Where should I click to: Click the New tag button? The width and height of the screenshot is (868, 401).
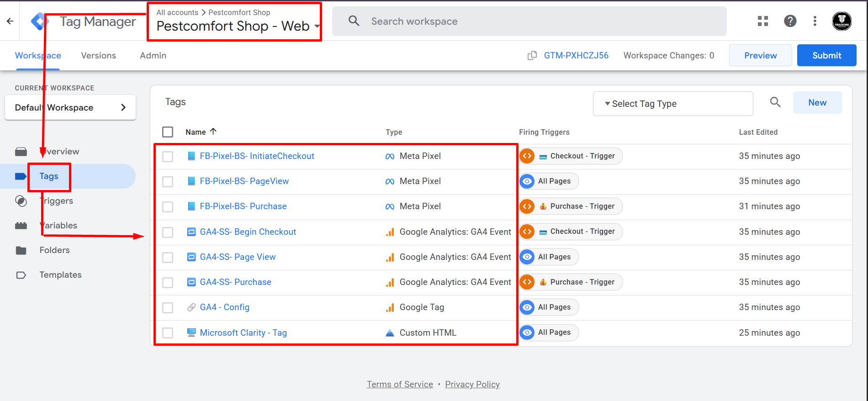click(817, 102)
